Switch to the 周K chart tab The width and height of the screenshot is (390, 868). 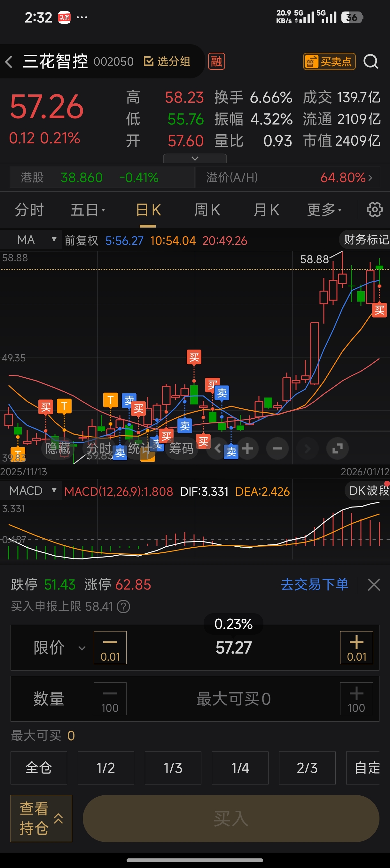(207, 210)
